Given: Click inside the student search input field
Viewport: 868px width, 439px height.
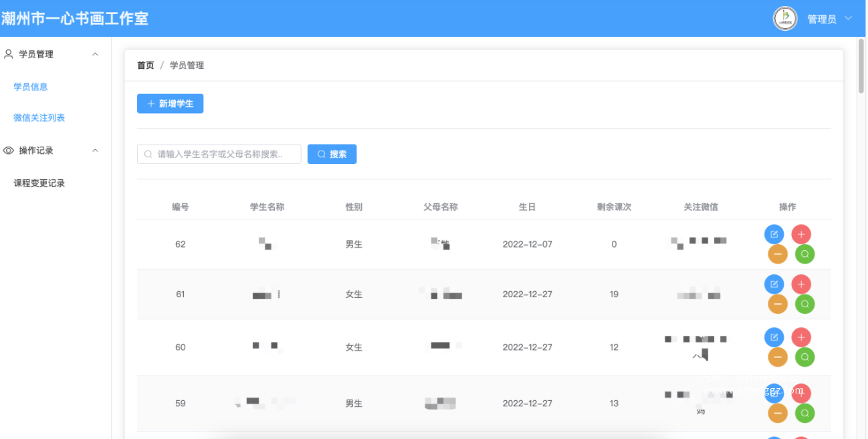Looking at the screenshot, I should coord(221,154).
